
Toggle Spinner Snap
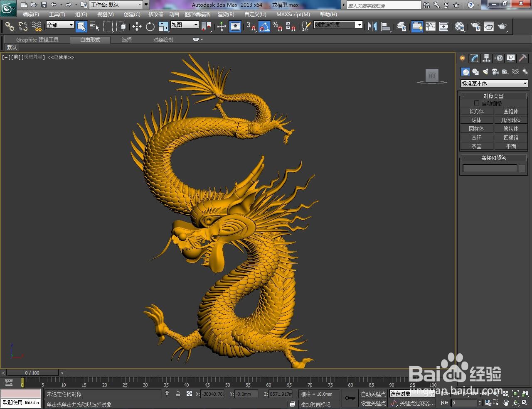(x=291, y=27)
